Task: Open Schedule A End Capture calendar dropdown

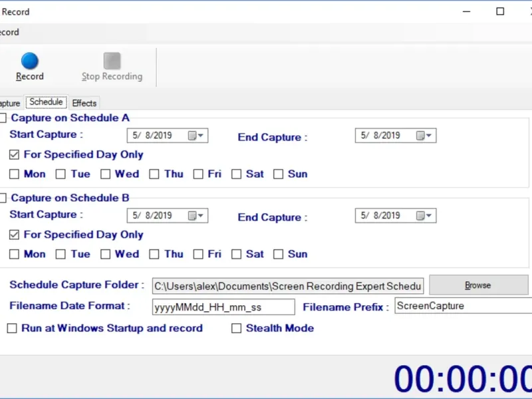Action: click(x=424, y=136)
